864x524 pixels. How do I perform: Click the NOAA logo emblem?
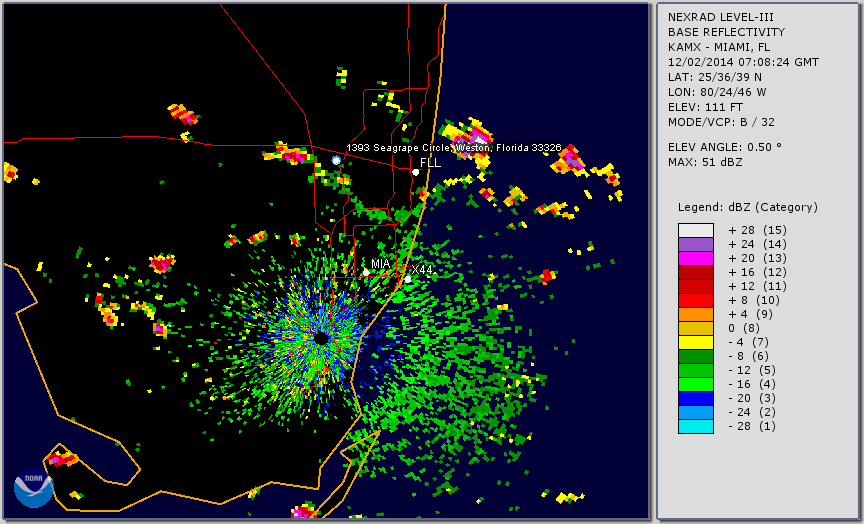pos(34,488)
